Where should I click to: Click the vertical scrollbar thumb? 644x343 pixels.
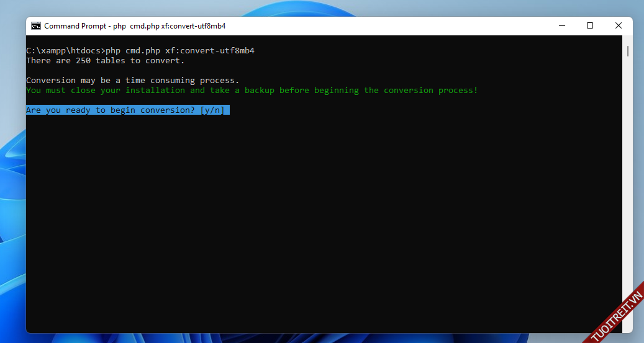pos(628,51)
